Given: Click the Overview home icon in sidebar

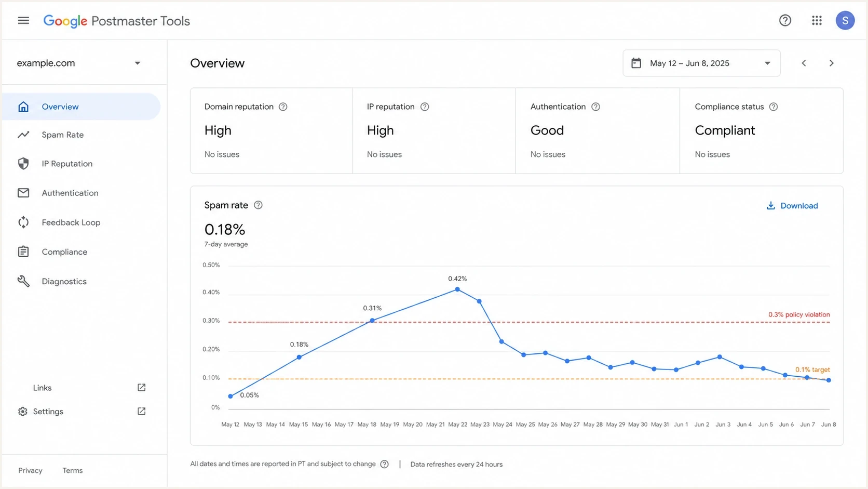Looking at the screenshot, I should coord(23,107).
